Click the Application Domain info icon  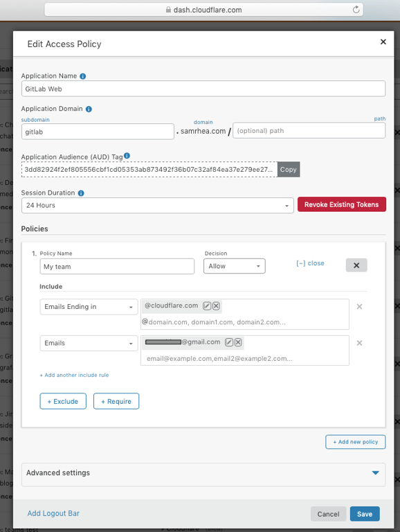89,109
